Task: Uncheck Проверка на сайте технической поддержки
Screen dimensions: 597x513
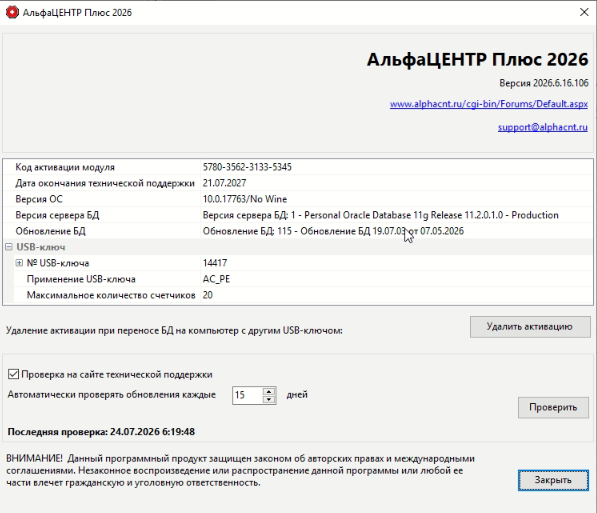Action: coord(13,374)
